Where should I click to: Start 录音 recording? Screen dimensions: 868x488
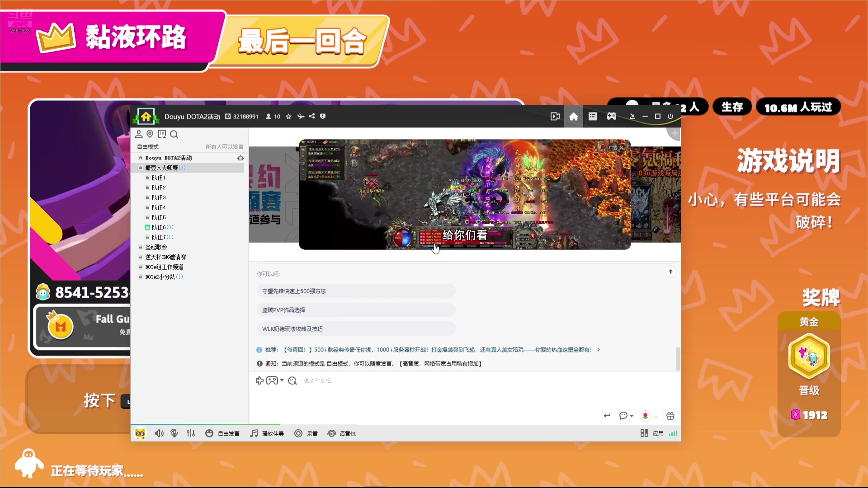[x=306, y=433]
